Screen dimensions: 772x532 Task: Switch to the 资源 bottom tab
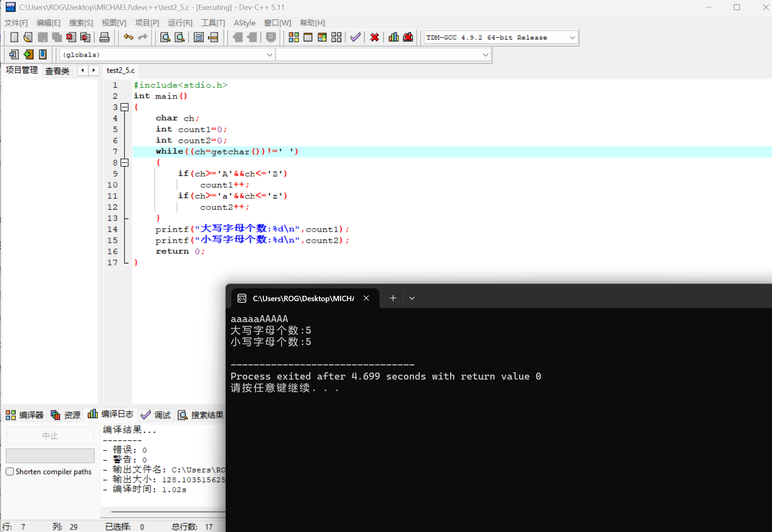pos(65,415)
